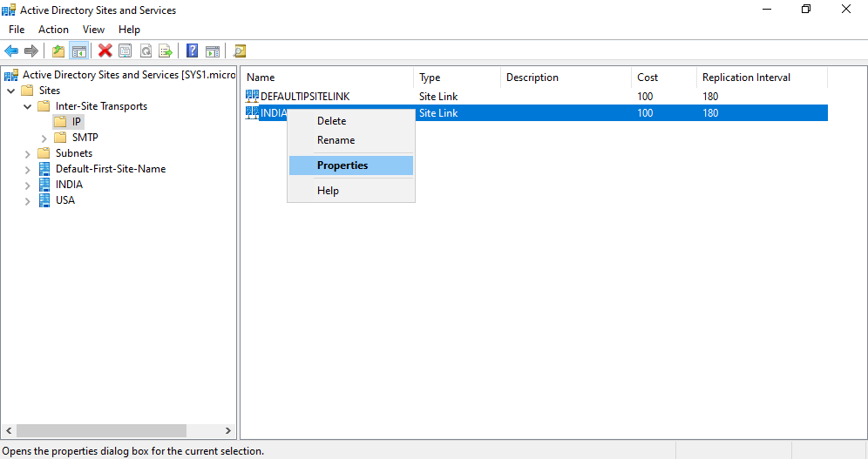Select the SMTP tree label
The width and height of the screenshot is (868, 459).
coord(85,137)
